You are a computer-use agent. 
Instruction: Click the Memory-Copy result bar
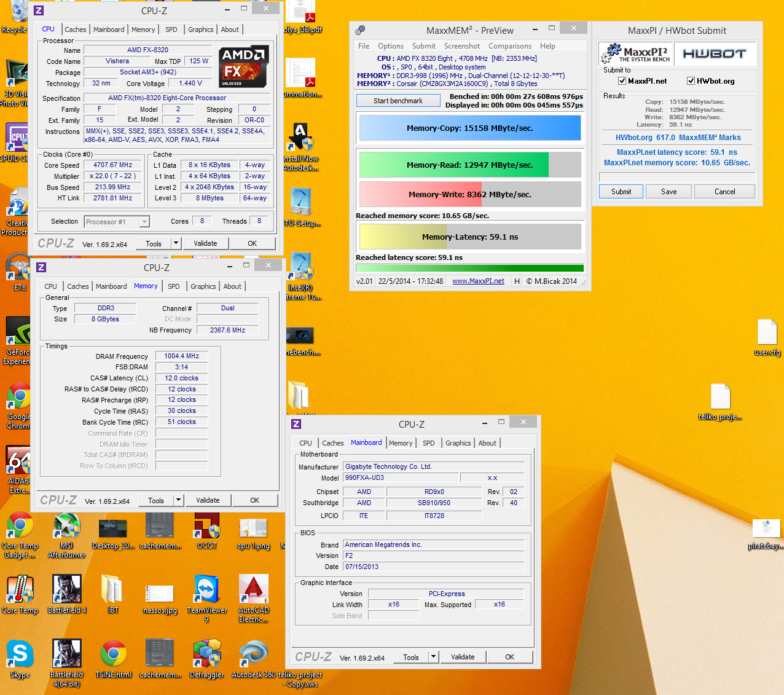[469, 128]
